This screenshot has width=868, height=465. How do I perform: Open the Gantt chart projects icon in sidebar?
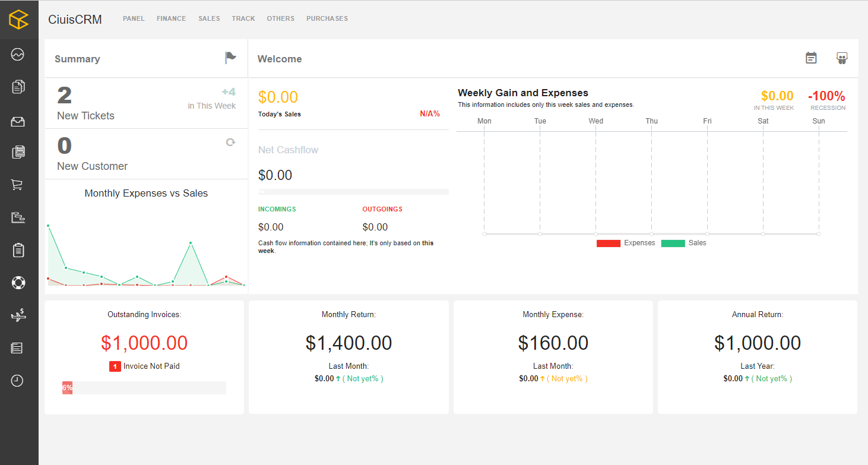(18, 217)
